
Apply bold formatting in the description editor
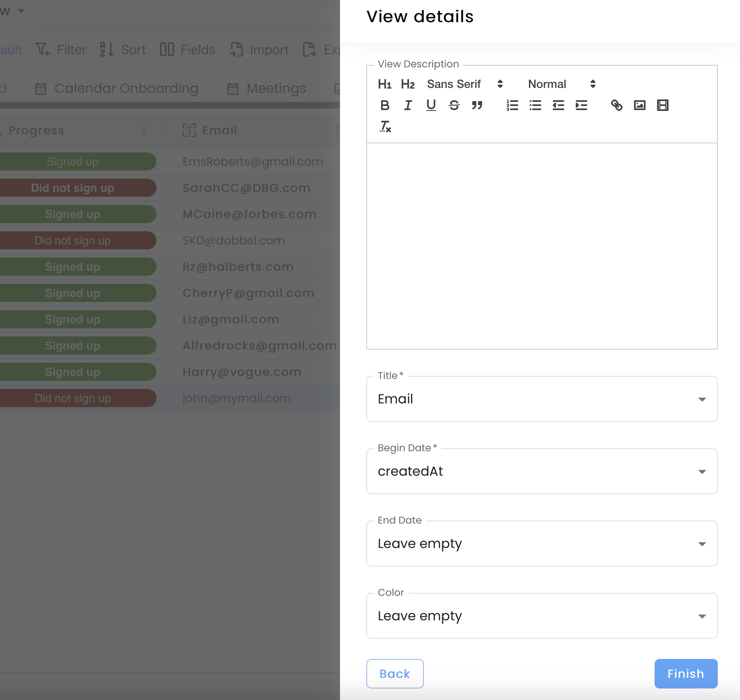[385, 105]
